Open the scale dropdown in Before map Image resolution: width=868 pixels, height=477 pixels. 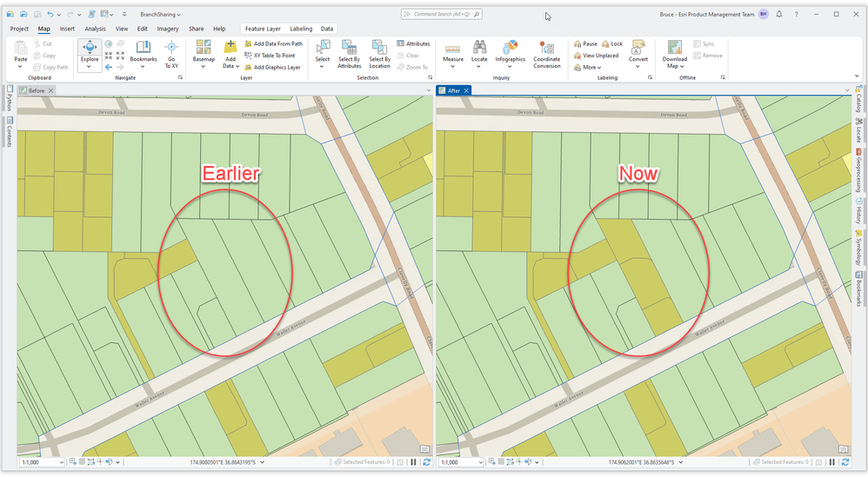coord(60,462)
